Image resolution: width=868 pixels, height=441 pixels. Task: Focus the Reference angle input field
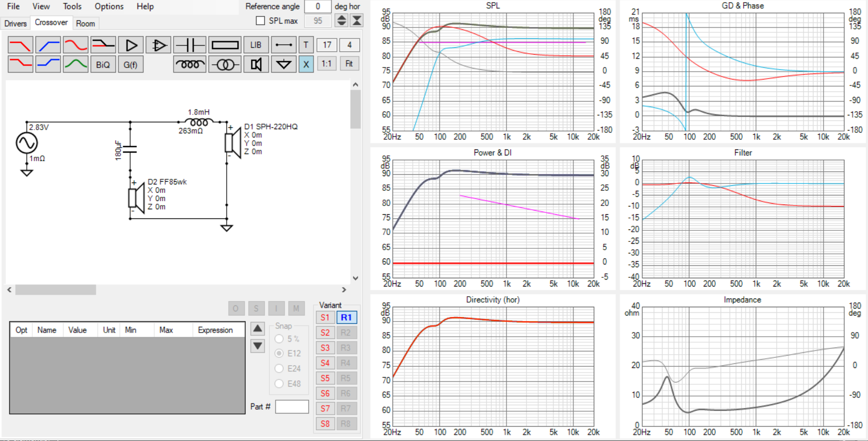[x=318, y=6]
